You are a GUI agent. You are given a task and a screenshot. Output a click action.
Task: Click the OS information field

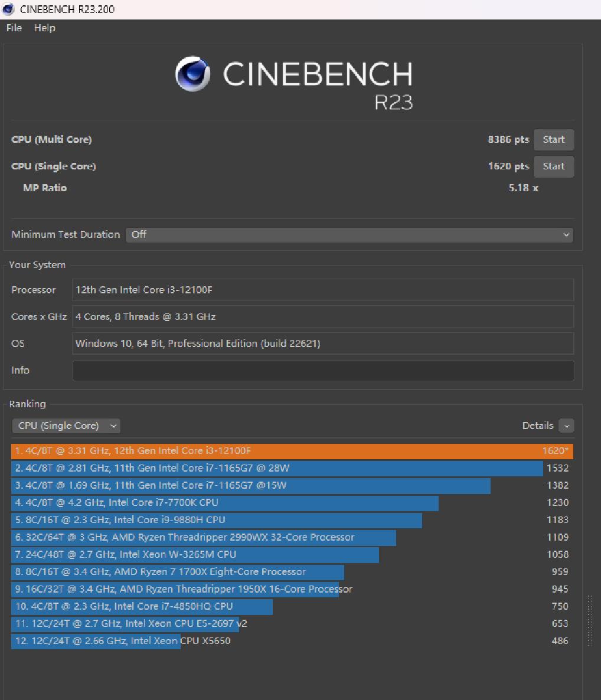322,344
